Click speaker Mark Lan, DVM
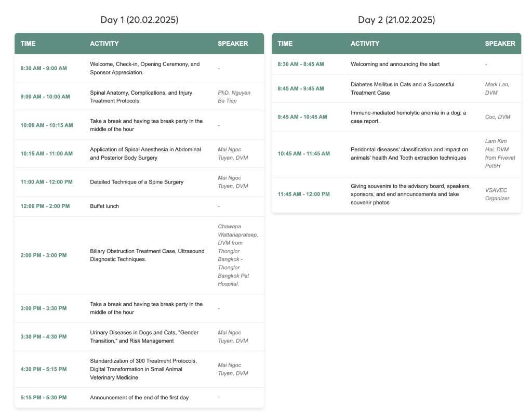Viewport: 532px width, 418px height. (497, 88)
